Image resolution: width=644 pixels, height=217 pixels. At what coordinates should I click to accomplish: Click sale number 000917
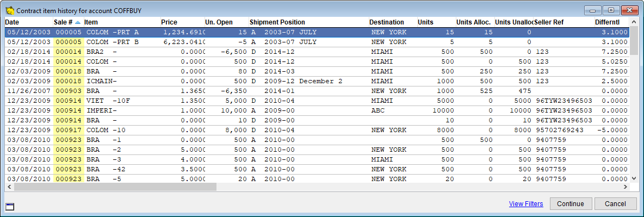click(68, 131)
